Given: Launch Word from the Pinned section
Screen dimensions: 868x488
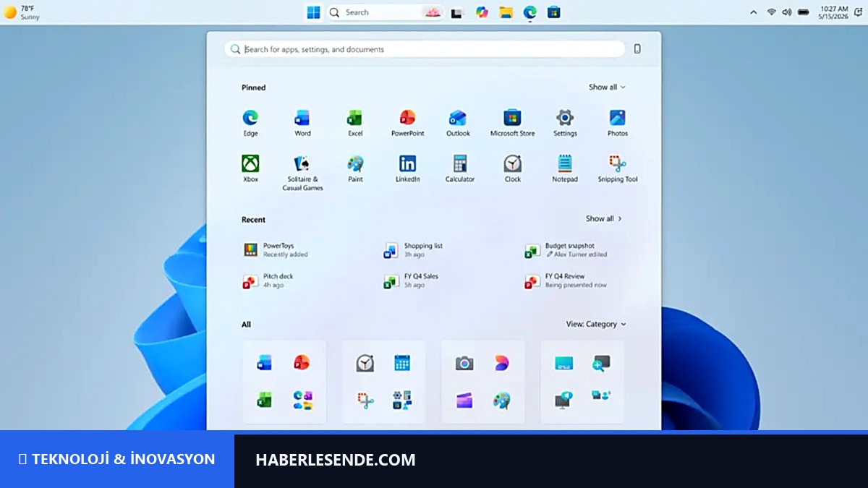Looking at the screenshot, I should (302, 122).
